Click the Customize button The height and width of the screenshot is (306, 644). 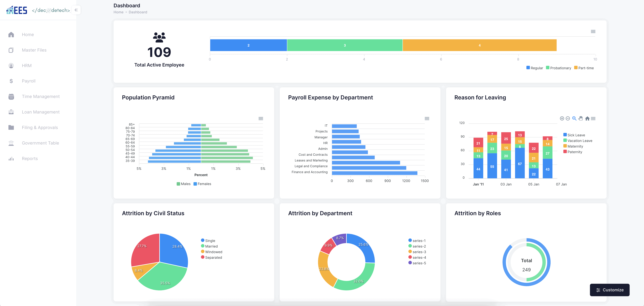tap(610, 290)
